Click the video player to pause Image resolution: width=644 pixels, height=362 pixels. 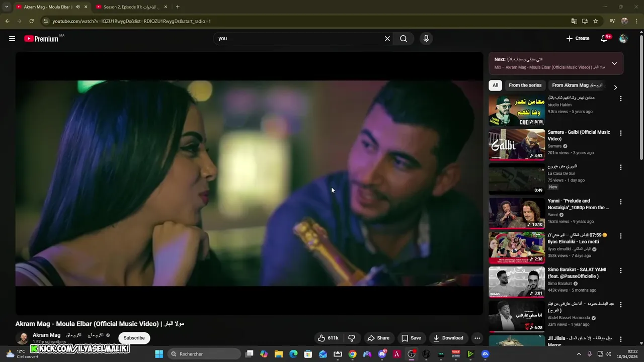(x=249, y=184)
